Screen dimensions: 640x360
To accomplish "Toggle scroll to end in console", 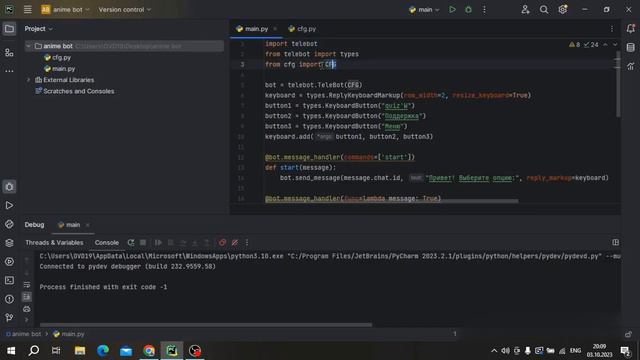I will [x=27, y=296].
